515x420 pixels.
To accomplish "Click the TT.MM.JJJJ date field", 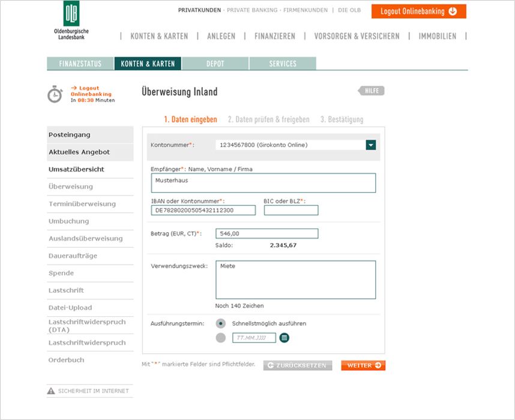I will 254,338.
